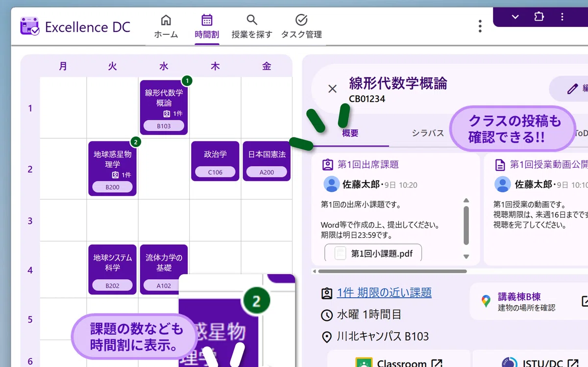Click the B200 room chip
Screen dimensions: 588x367
pos(112,187)
